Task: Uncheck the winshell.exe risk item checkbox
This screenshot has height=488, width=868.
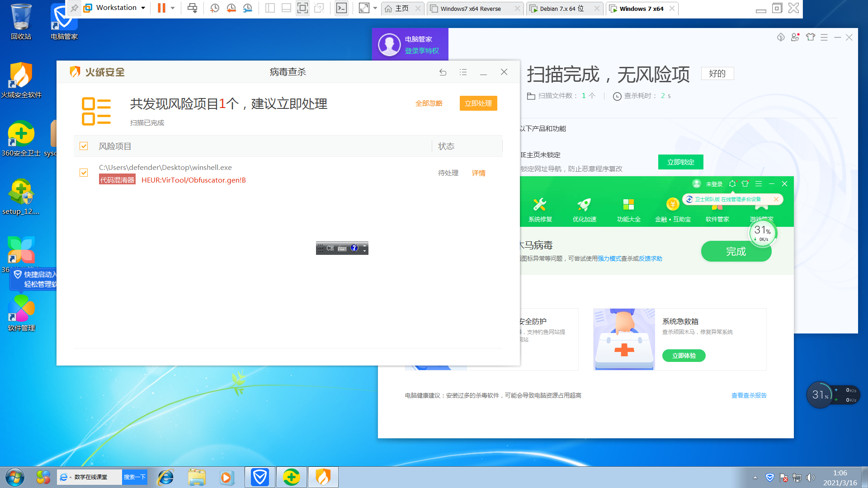Action: [84, 173]
